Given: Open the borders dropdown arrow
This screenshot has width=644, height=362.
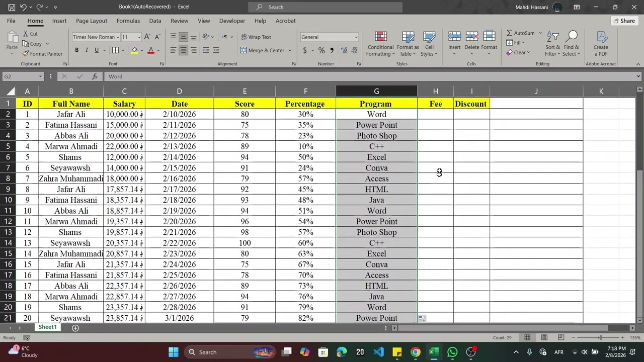Looking at the screenshot, I should 123,50.
